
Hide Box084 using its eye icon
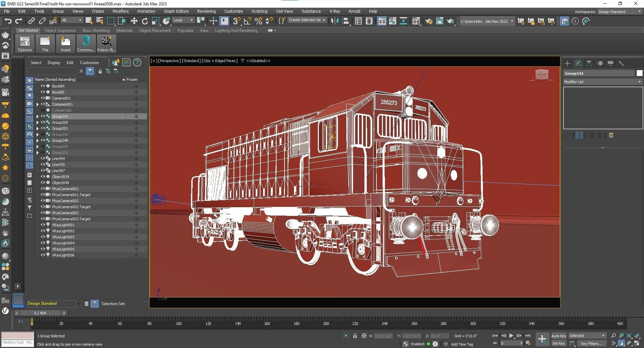click(43, 86)
